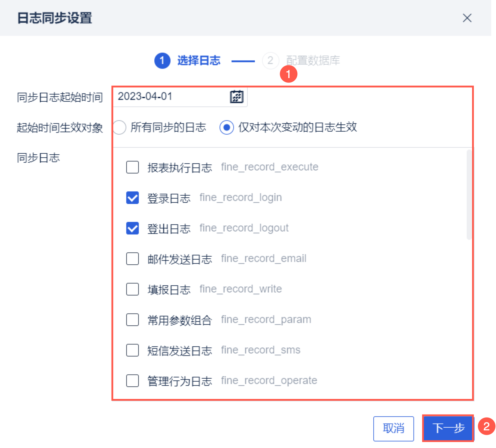Image resolution: width=496 pixels, height=448 pixels.
Task: Select 所有同步的日志 radio option
Action: 120,127
